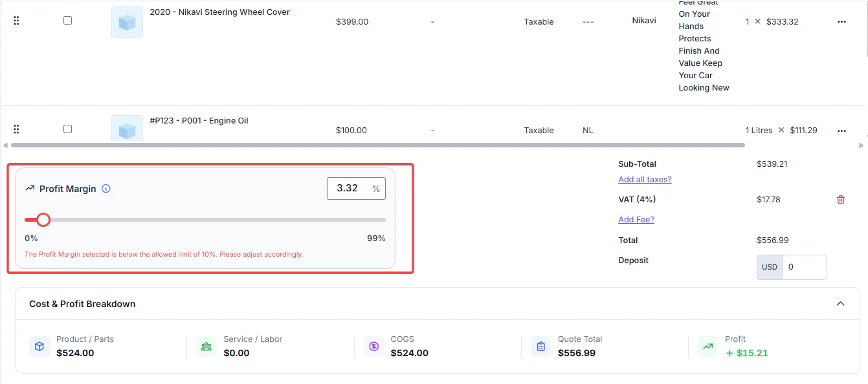The image size is (868, 384).
Task: Open three-dot menu for Nikavi Steering Wheel Cover
Action: [841, 21]
